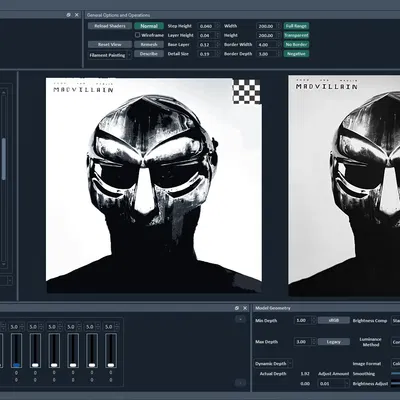
Task: Click the filament slider with the blue handle
Action: (x=16, y=350)
